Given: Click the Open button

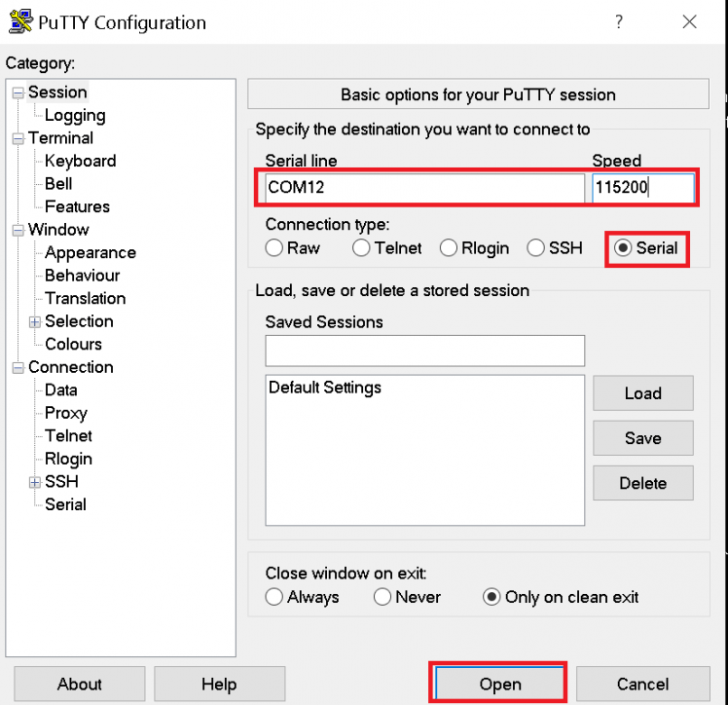Looking at the screenshot, I should click(x=499, y=685).
